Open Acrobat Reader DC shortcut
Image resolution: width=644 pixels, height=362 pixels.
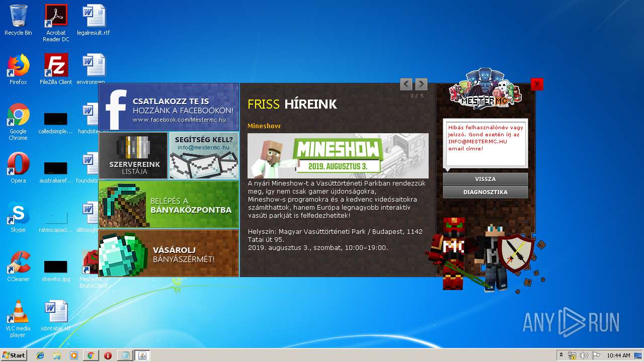click(x=56, y=23)
